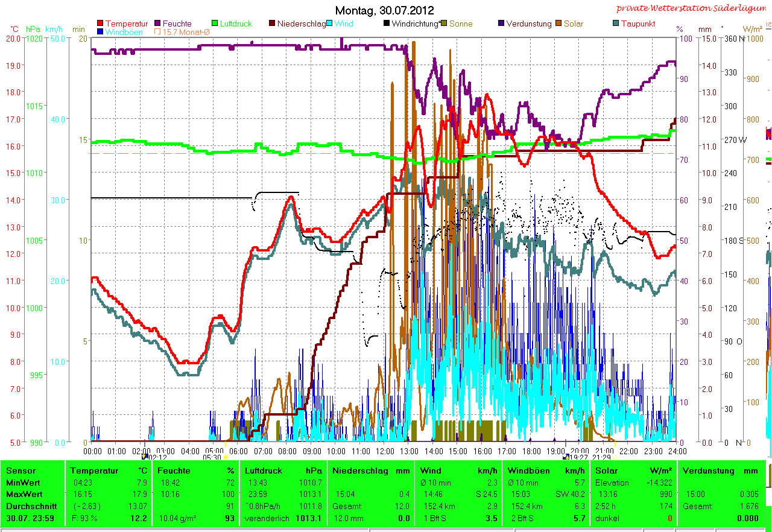Image resolution: width=772 pixels, height=532 pixels.
Task: Click the olive Sonne legend square
Action: 444,24
